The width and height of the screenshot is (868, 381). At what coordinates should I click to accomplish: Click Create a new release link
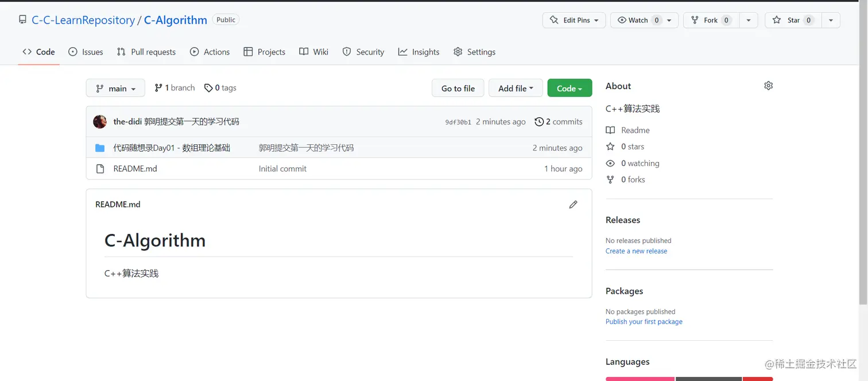tap(636, 251)
